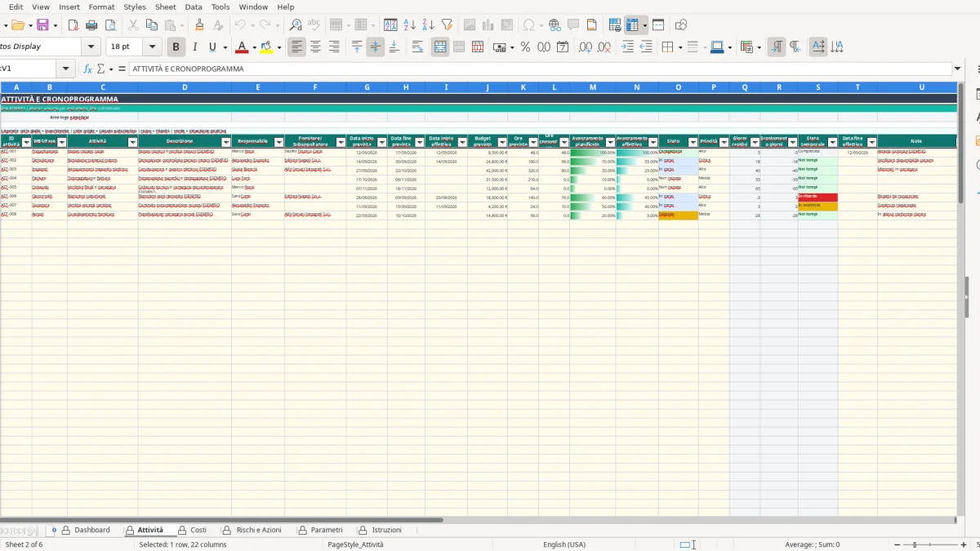Open Print Preview via its toolbar icon
The image size is (980, 551).
110,25
